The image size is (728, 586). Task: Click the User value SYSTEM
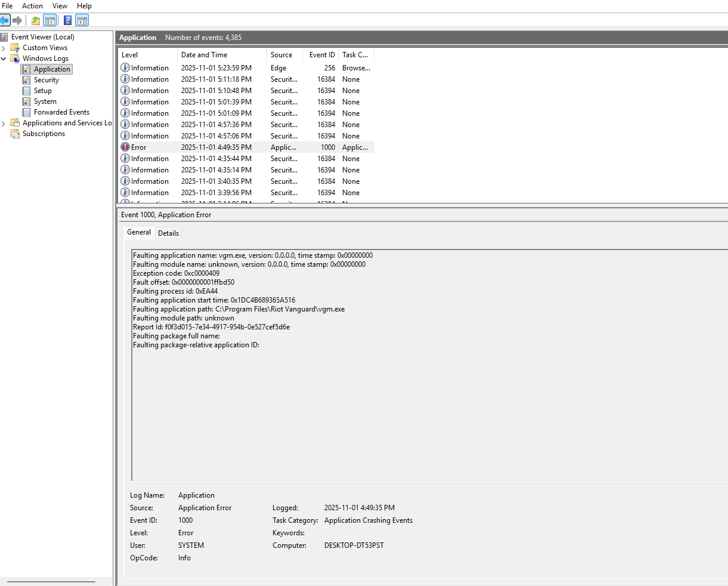point(191,545)
